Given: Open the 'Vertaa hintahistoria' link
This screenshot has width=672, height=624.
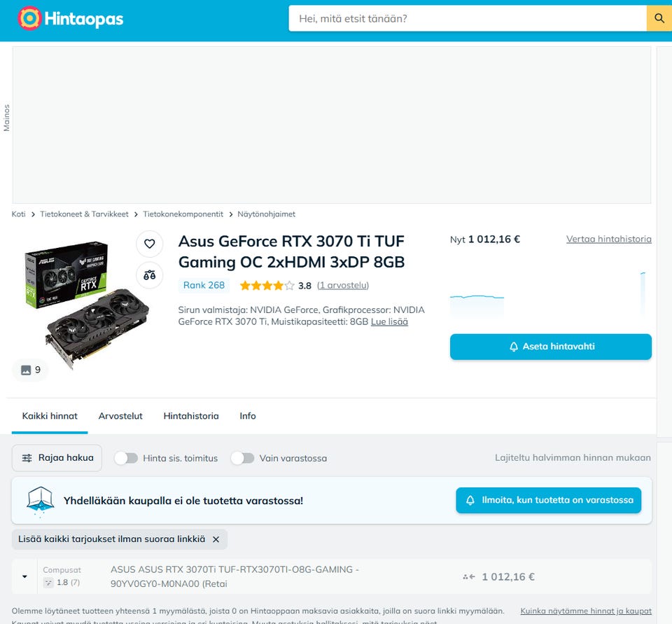Looking at the screenshot, I should [608, 239].
